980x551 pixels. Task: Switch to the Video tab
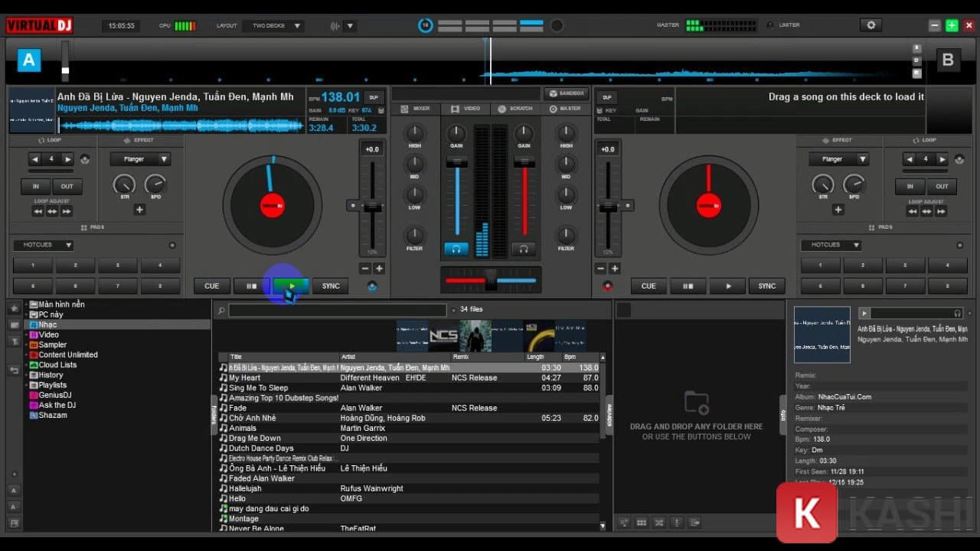click(x=466, y=109)
